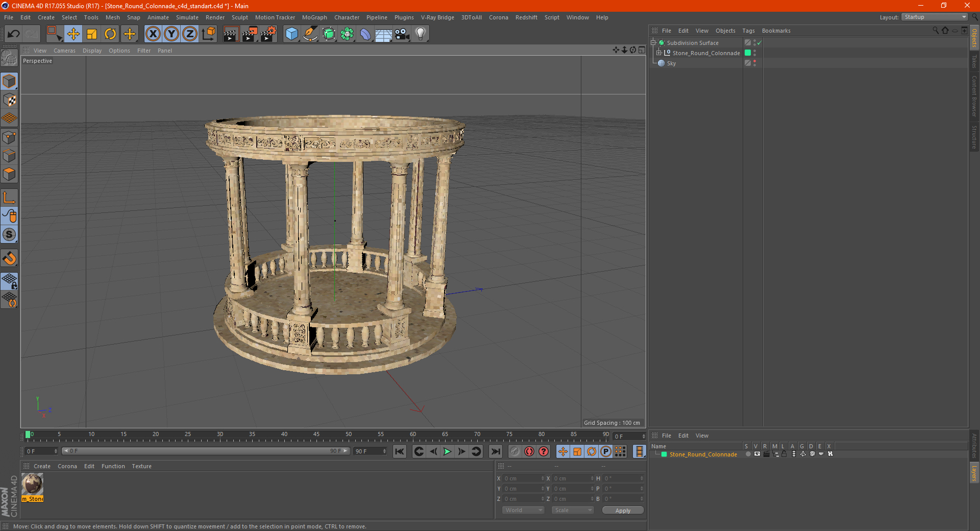
Task: Click the Subdivision Surface generator icon
Action: pos(329,34)
